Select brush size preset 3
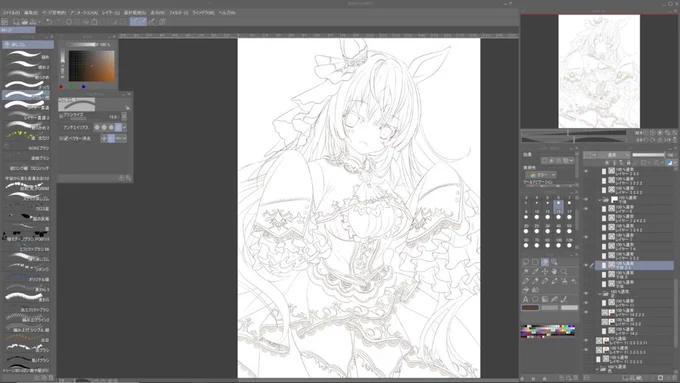 (x=526, y=200)
